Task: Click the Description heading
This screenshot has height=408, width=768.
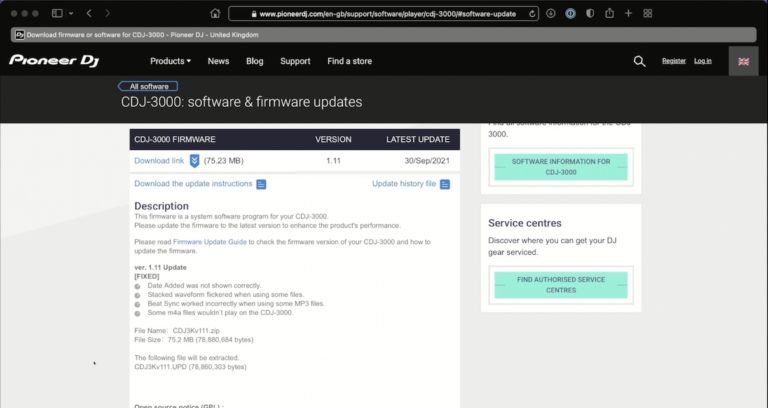Action: click(161, 206)
